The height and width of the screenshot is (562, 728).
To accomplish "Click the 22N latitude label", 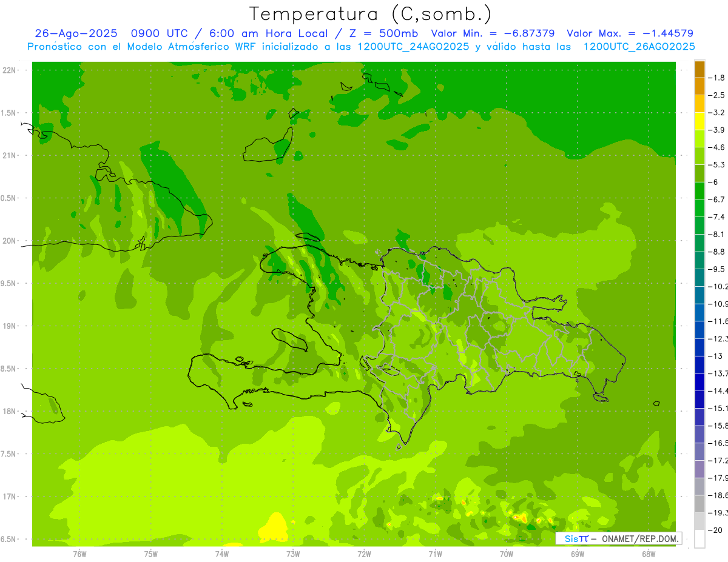I will 9,70.
